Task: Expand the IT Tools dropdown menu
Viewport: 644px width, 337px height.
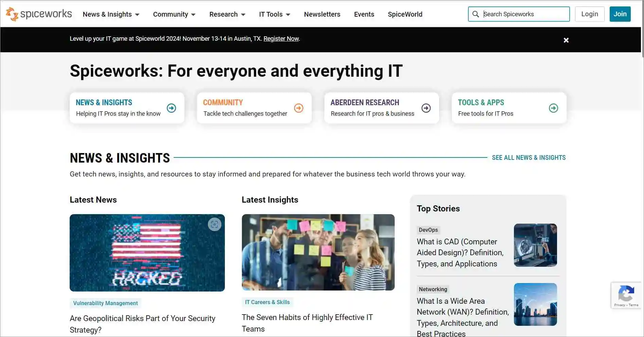Action: coord(274,14)
